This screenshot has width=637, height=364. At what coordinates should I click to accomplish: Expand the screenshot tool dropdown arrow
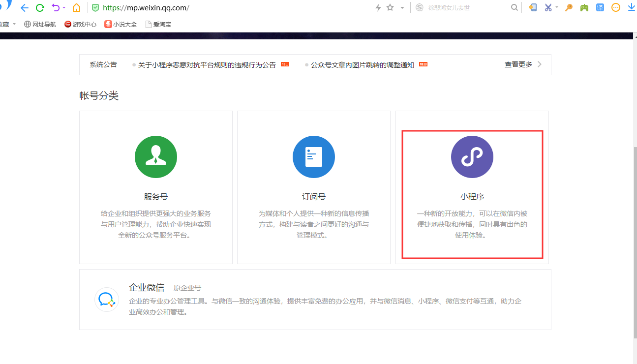click(x=556, y=7)
